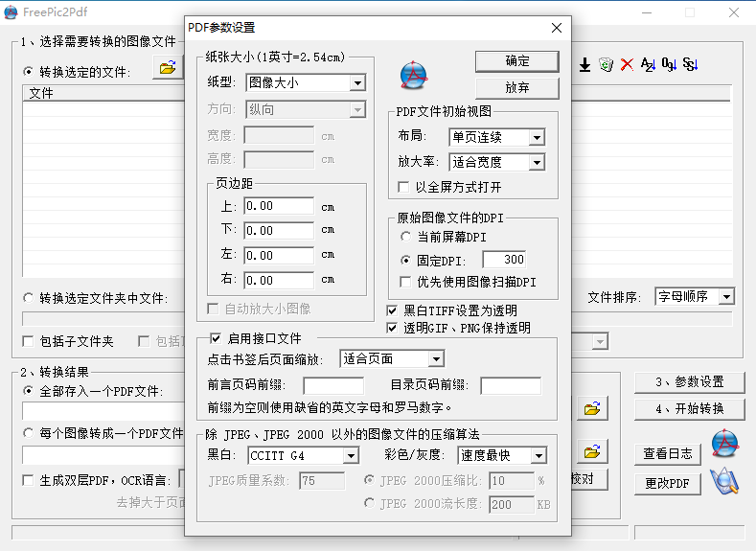
Task: Click the 上 margin input field
Action: pyautogui.click(x=279, y=206)
